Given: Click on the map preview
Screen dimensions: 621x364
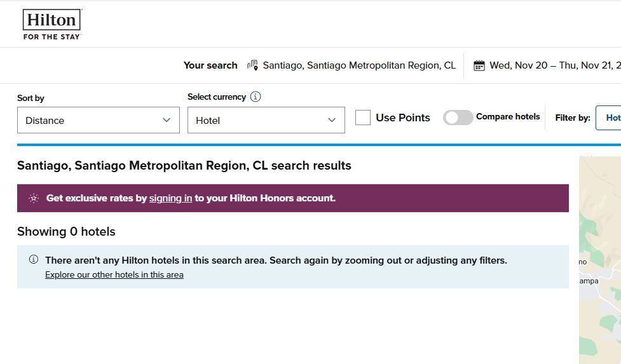Looking at the screenshot, I should [x=599, y=254].
